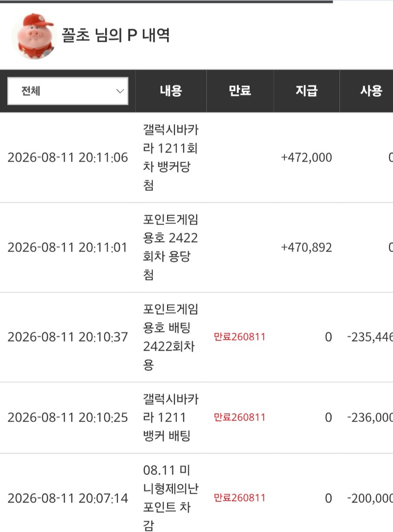Click the pig avatar profile picture
This screenshot has width=393, height=532.
pyautogui.click(x=34, y=36)
